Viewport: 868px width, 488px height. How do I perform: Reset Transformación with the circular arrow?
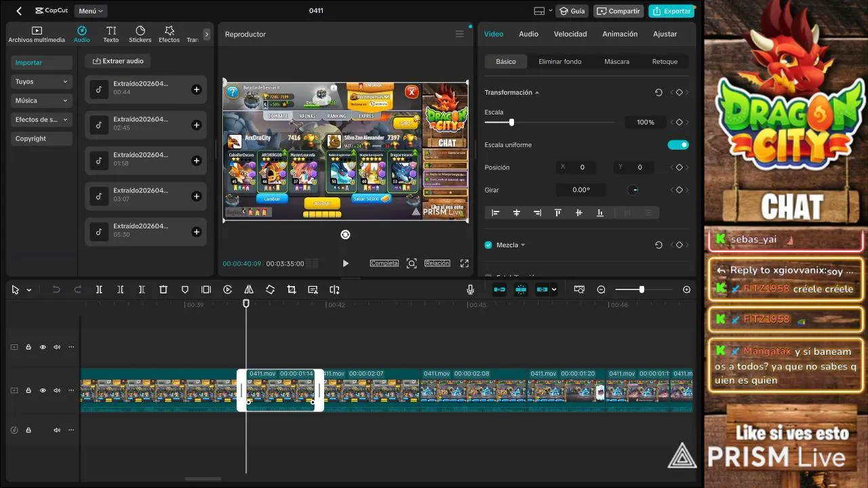point(658,93)
